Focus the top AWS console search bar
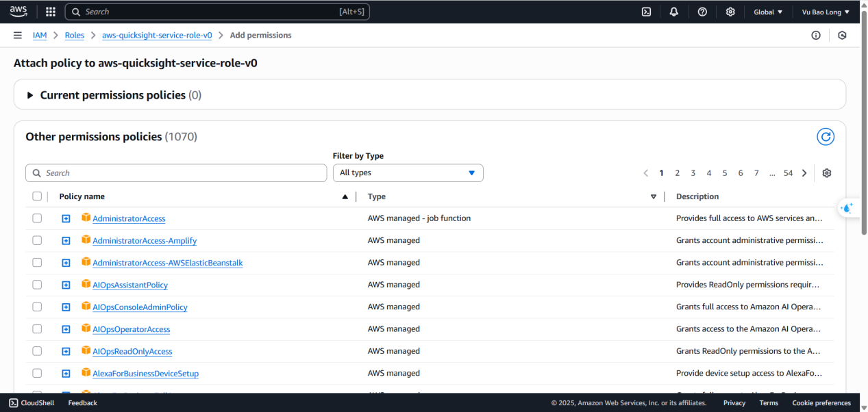Image resolution: width=868 pixels, height=412 pixels. click(217, 12)
